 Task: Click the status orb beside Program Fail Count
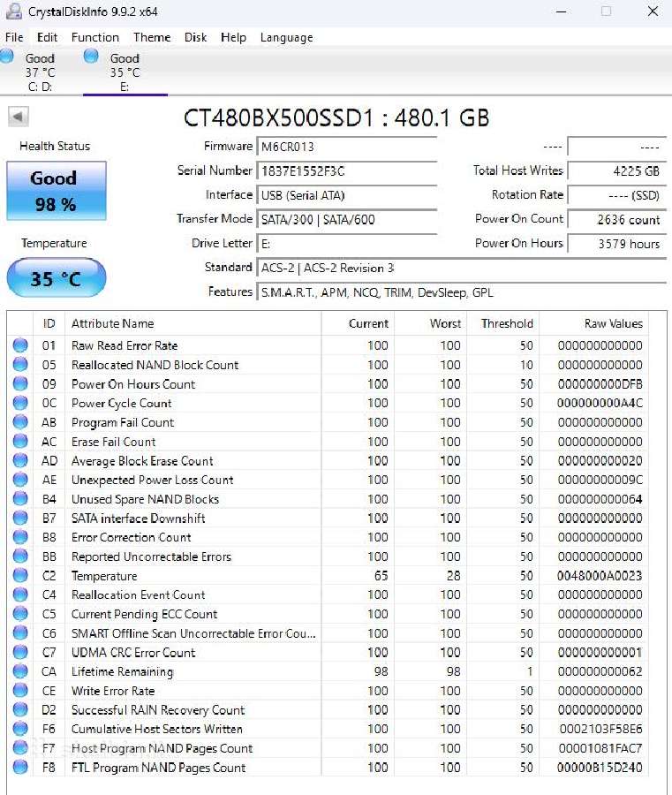[20, 422]
